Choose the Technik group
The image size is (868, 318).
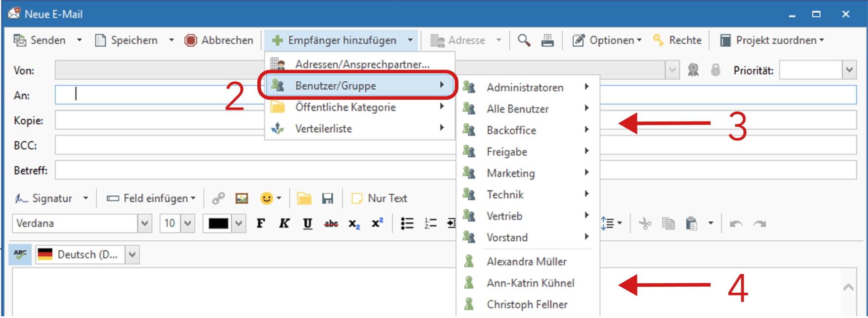(x=528, y=195)
